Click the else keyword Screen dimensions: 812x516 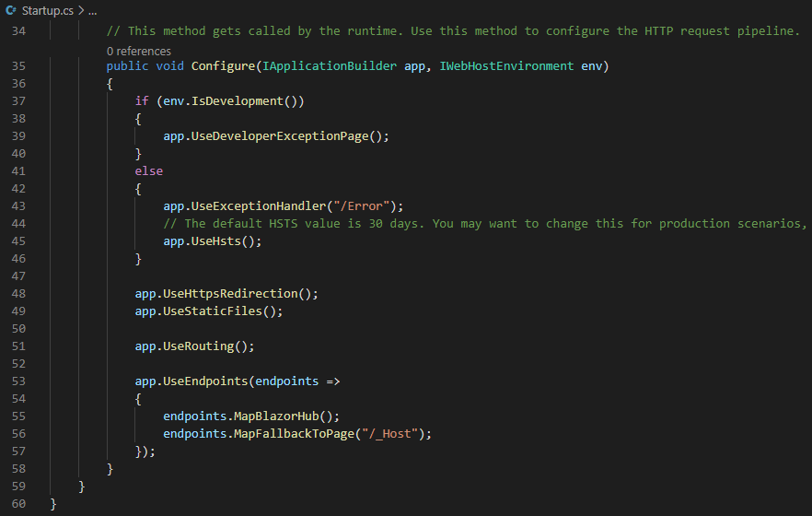tap(148, 171)
